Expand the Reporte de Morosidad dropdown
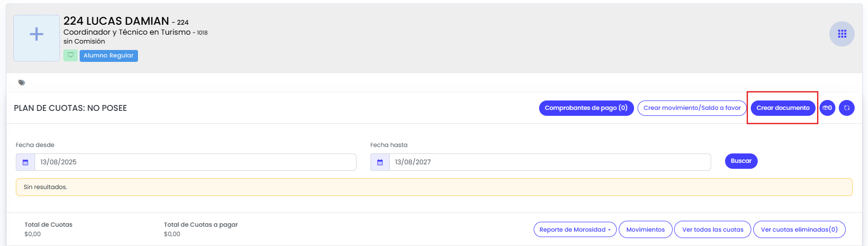This screenshot has height=246, width=868. tap(575, 230)
